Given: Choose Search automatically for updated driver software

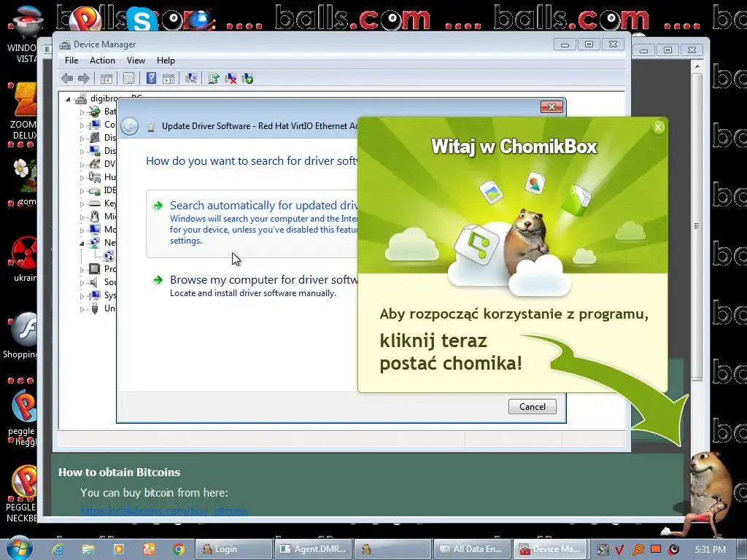Looking at the screenshot, I should [x=252, y=223].
